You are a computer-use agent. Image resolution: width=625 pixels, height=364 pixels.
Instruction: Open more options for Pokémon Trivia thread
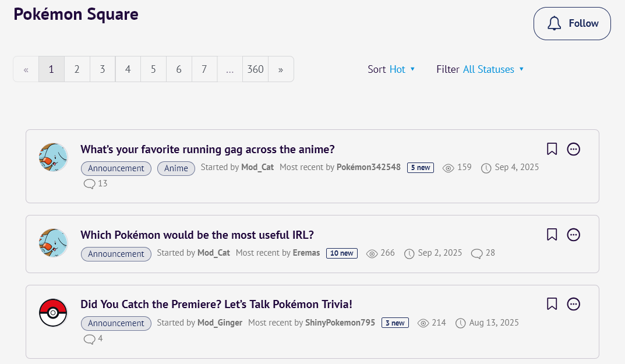pyautogui.click(x=574, y=304)
